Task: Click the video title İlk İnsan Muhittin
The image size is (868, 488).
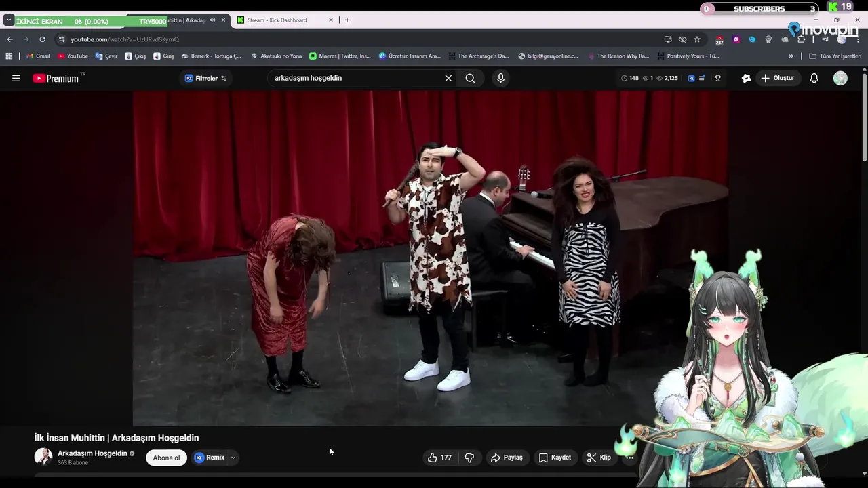Action: (x=117, y=438)
